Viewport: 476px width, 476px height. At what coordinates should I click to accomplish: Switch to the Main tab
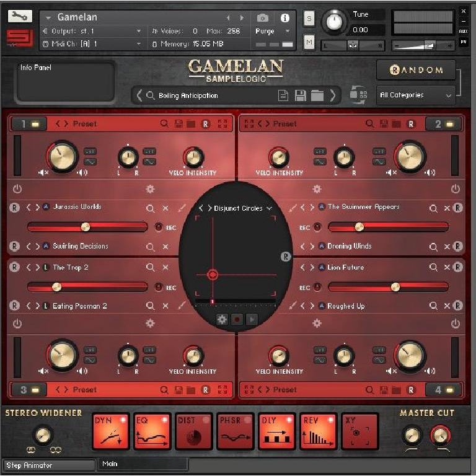click(x=143, y=464)
